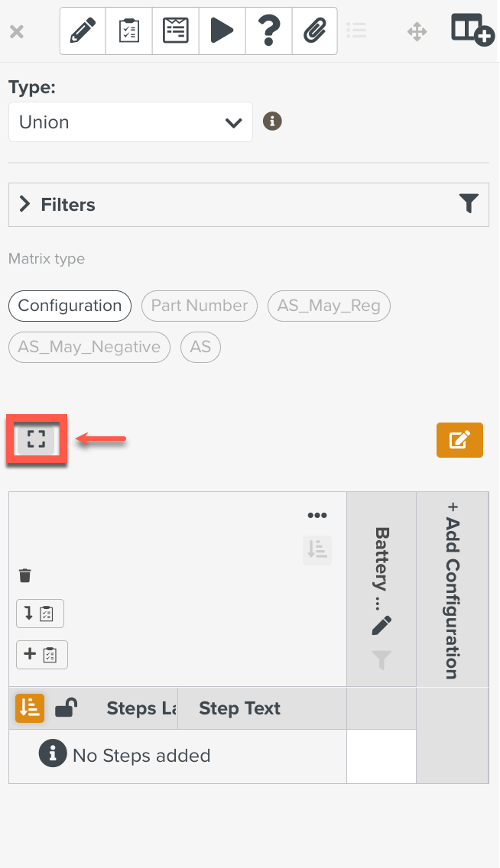Select the Part Number matrix type
The width and height of the screenshot is (500, 868).
[x=200, y=306]
